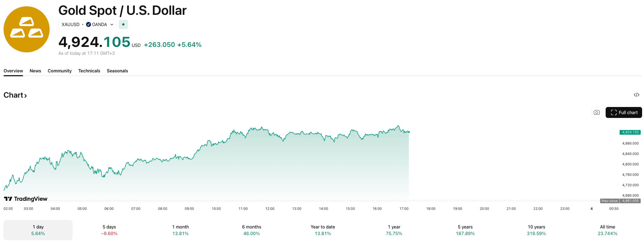Show the Year to date range

coord(323,230)
